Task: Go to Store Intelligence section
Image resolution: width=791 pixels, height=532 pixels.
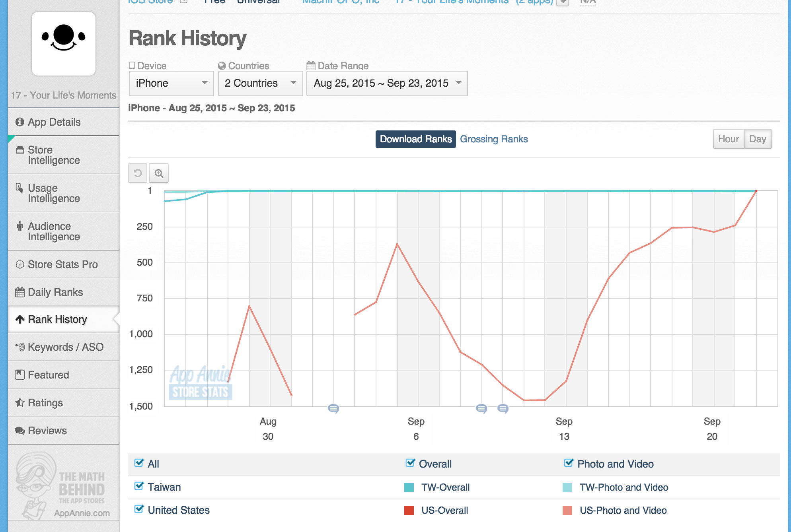Action: 64,155
